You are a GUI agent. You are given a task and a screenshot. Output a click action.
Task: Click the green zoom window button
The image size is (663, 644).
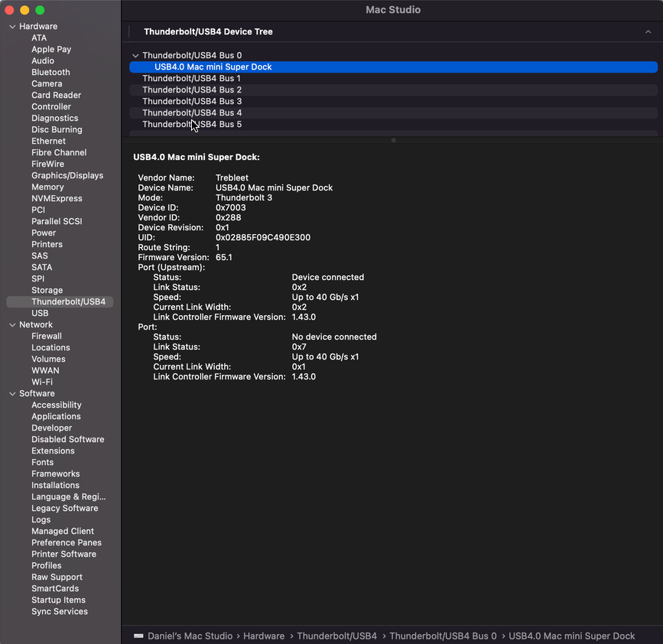(41, 10)
